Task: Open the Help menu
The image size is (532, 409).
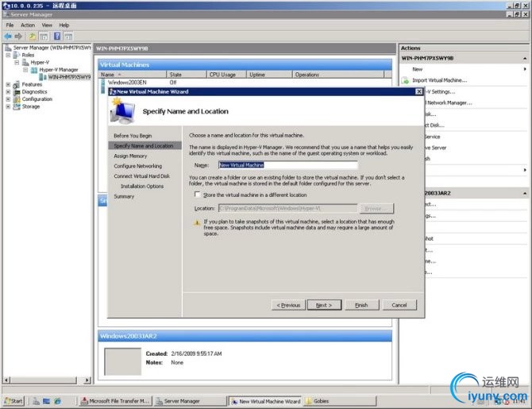Action: tap(64, 25)
